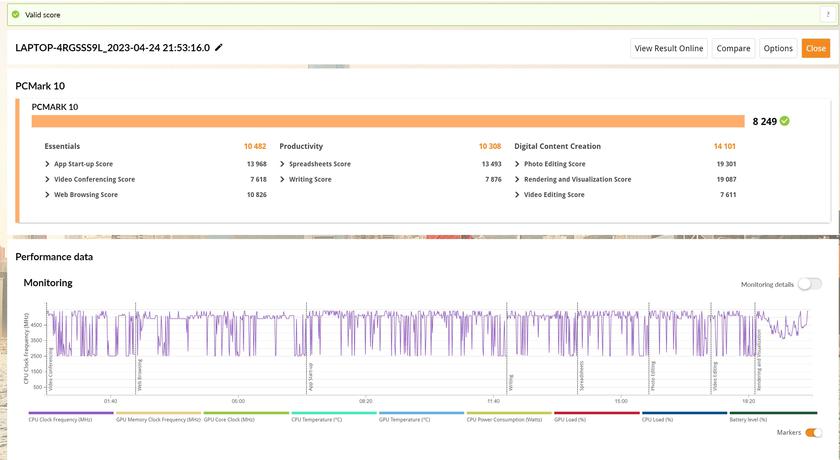Expand the App Start-up Score row

pyautogui.click(x=48, y=164)
